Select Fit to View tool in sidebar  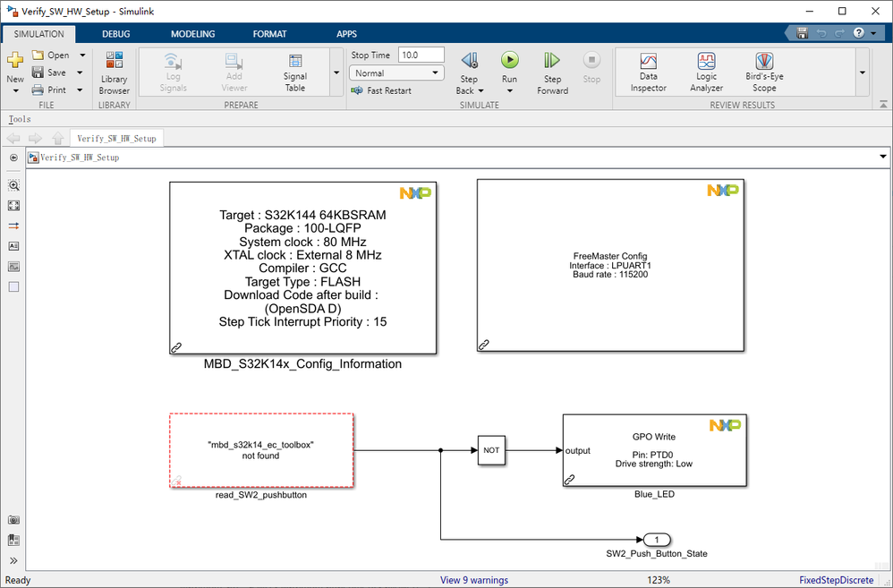[14, 206]
